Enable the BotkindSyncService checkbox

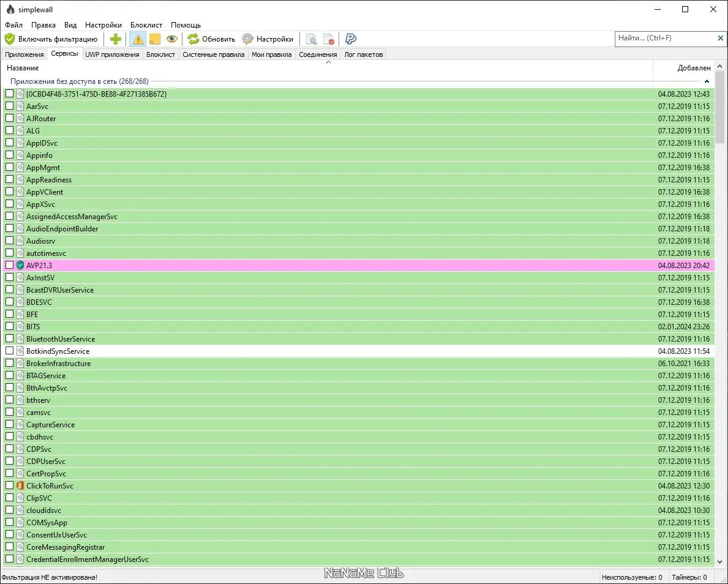pos(9,351)
